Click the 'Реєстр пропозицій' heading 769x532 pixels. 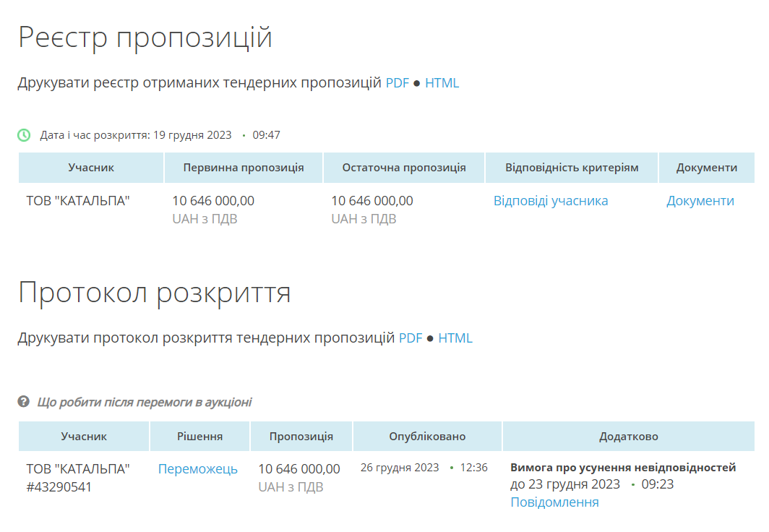145,38
